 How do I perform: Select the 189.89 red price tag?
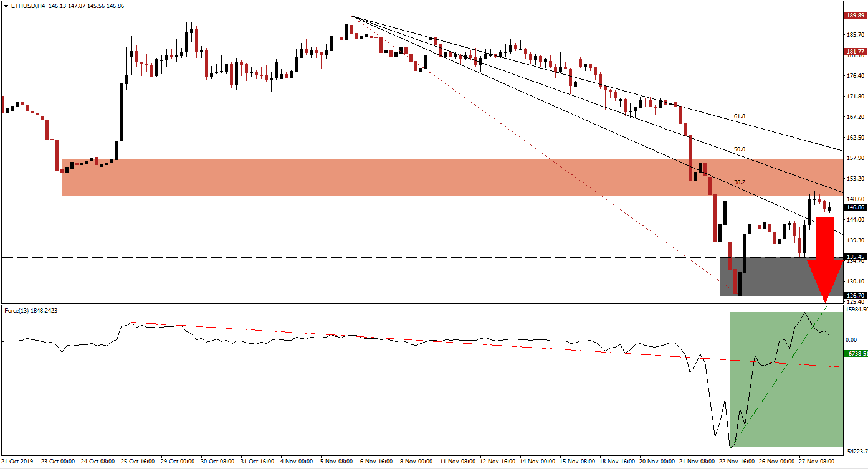pos(855,16)
